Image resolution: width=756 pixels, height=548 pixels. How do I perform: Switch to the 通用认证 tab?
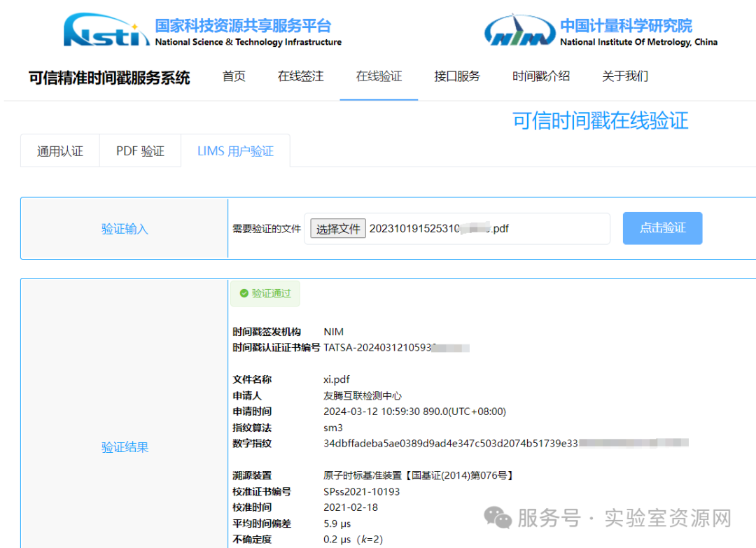pos(59,151)
